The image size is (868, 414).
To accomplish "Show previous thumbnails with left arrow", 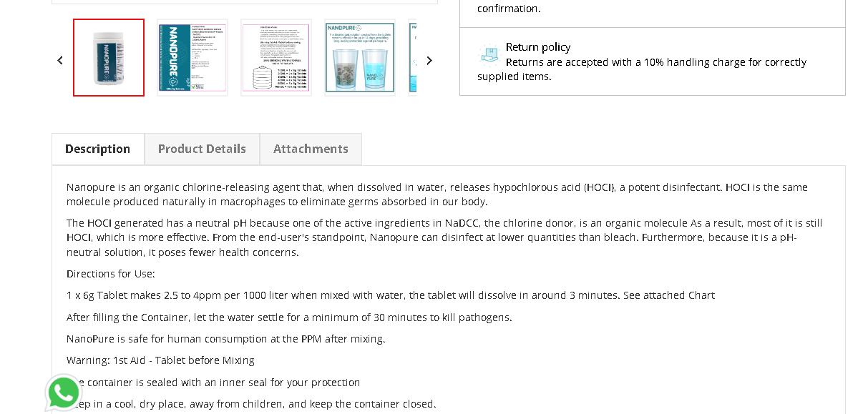I will coord(60,60).
